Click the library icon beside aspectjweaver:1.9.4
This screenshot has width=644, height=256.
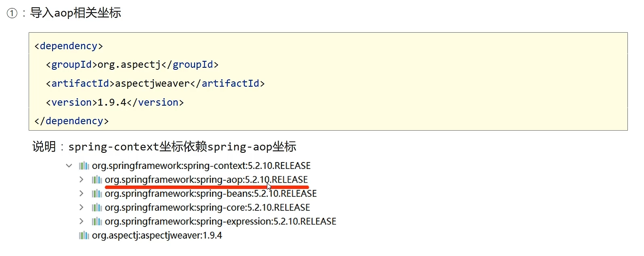(x=84, y=235)
